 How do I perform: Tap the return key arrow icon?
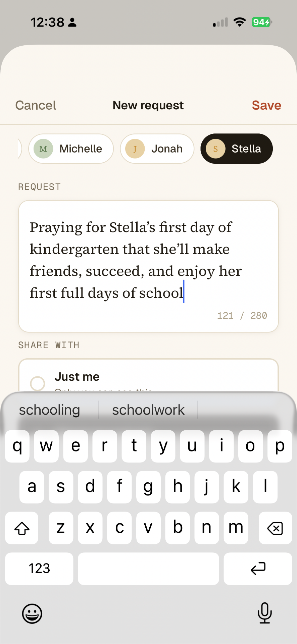click(x=258, y=569)
